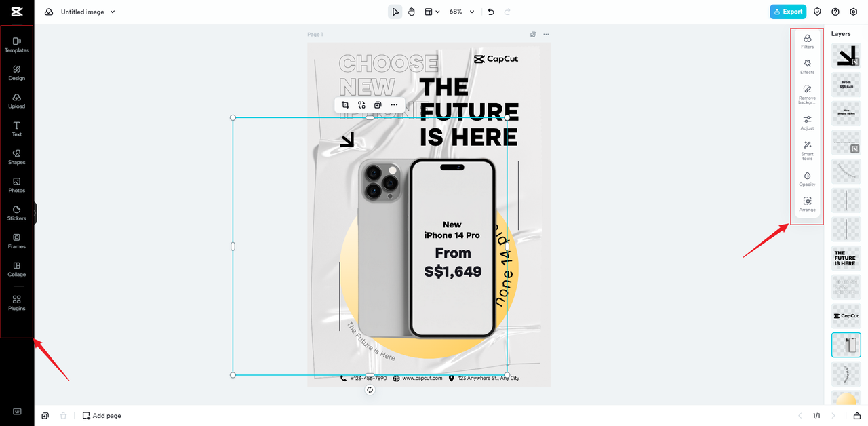Go to the next page arrow
868x426 pixels.
pos(833,416)
